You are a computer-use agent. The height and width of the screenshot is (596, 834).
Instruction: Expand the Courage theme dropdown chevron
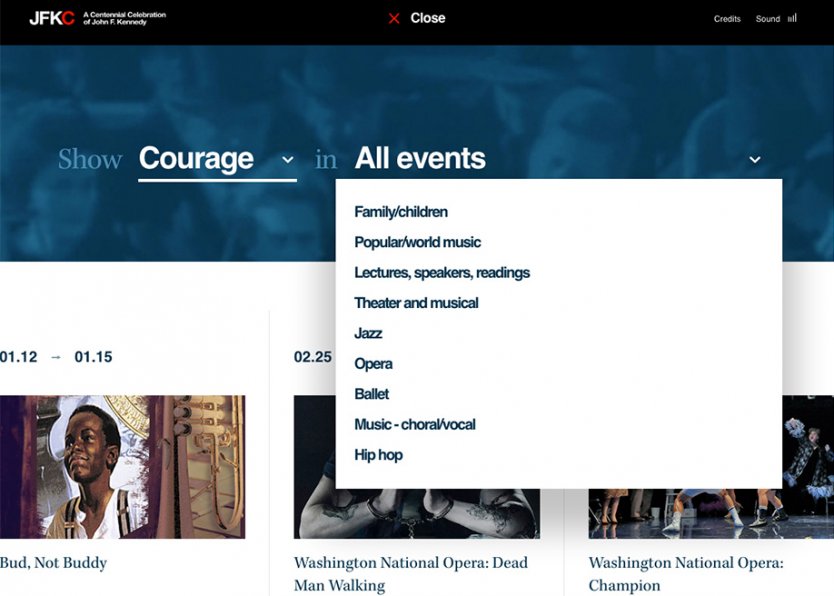tap(288, 160)
